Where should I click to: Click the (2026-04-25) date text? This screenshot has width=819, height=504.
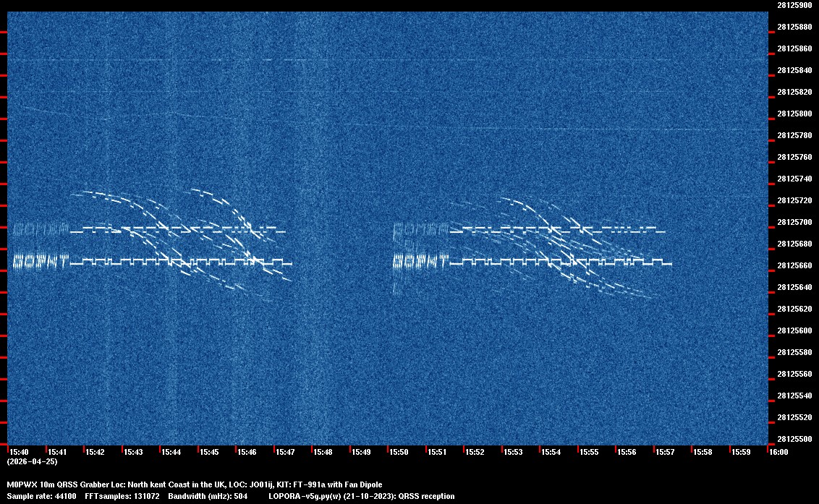coord(32,461)
